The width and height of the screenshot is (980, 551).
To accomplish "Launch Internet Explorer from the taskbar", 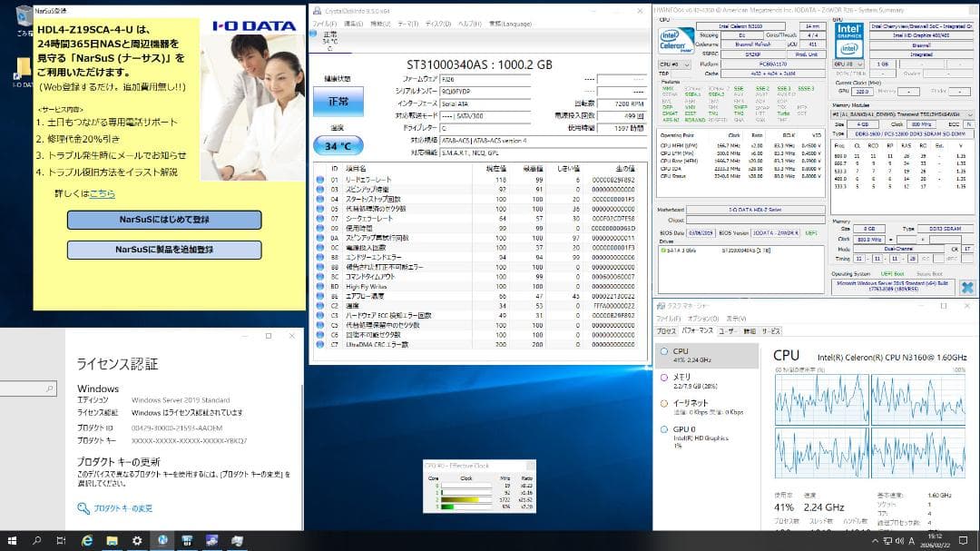I will 87,541.
